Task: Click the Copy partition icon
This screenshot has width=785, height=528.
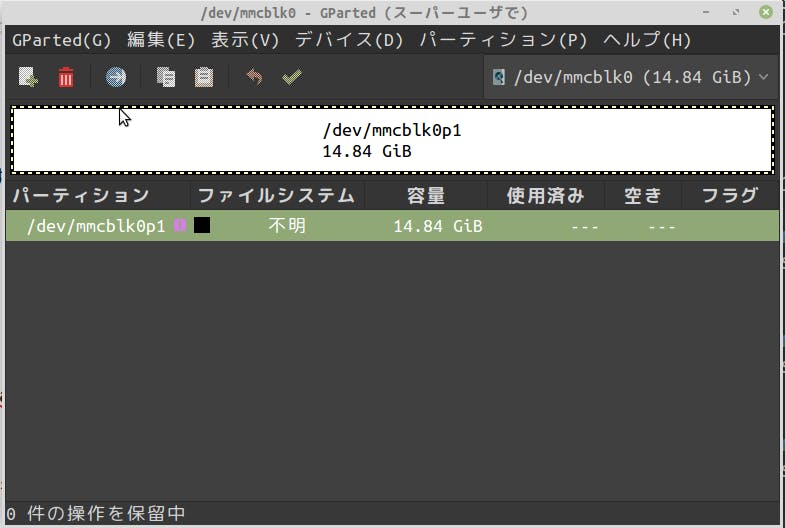Action: pos(166,77)
